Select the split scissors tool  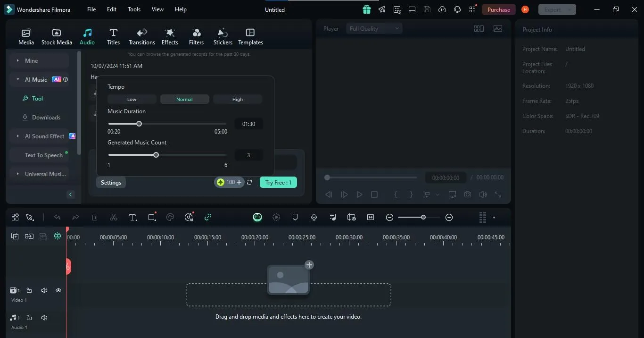[x=114, y=217]
